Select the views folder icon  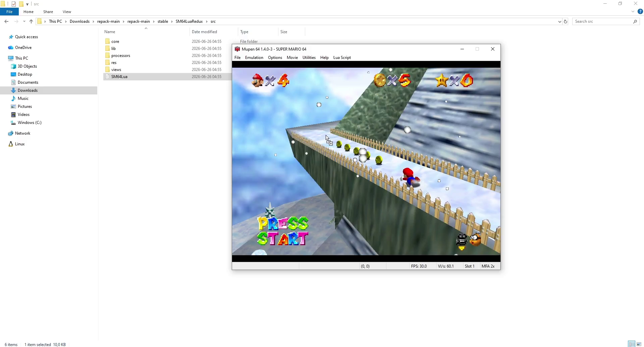click(x=107, y=70)
